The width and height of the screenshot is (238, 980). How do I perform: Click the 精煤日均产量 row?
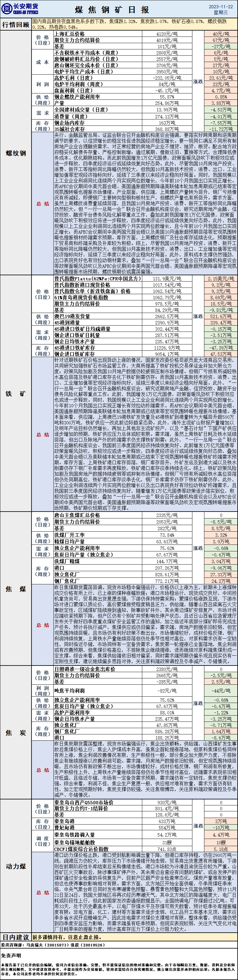(x=69, y=541)
